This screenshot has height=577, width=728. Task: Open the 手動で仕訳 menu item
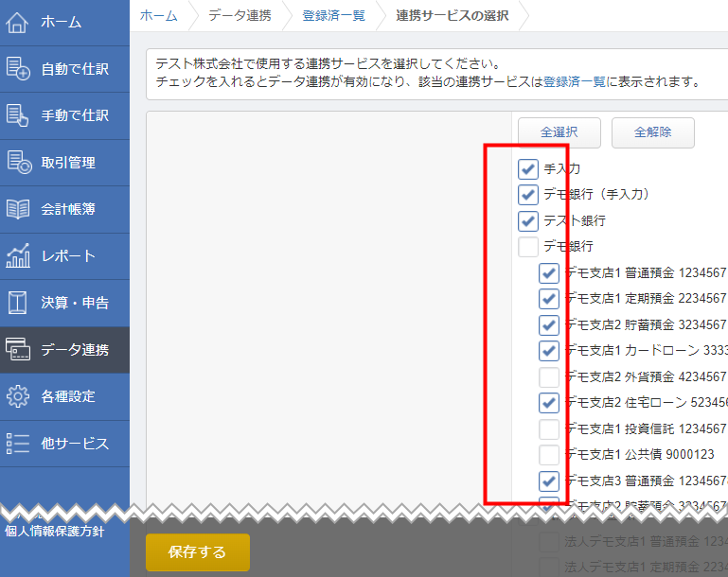[x=64, y=116]
